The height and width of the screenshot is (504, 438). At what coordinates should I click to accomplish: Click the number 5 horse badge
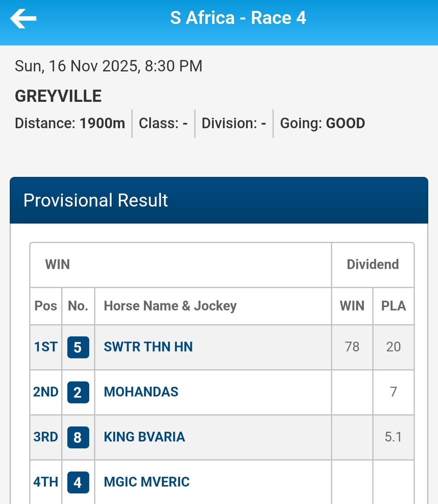(78, 347)
